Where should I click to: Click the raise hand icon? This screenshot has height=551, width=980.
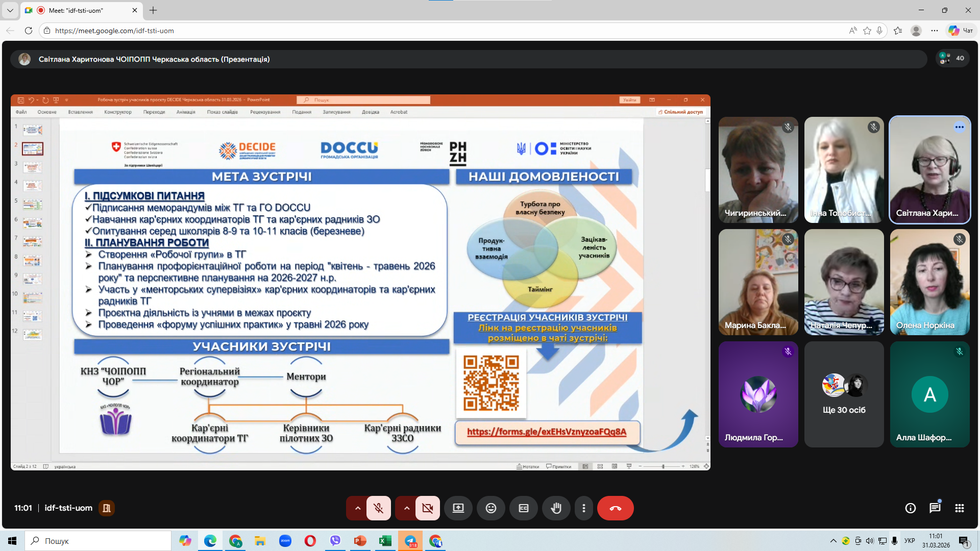point(556,508)
